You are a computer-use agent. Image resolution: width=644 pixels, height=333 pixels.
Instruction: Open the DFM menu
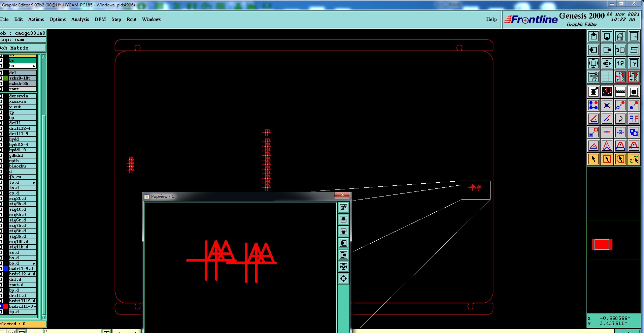[x=100, y=19]
